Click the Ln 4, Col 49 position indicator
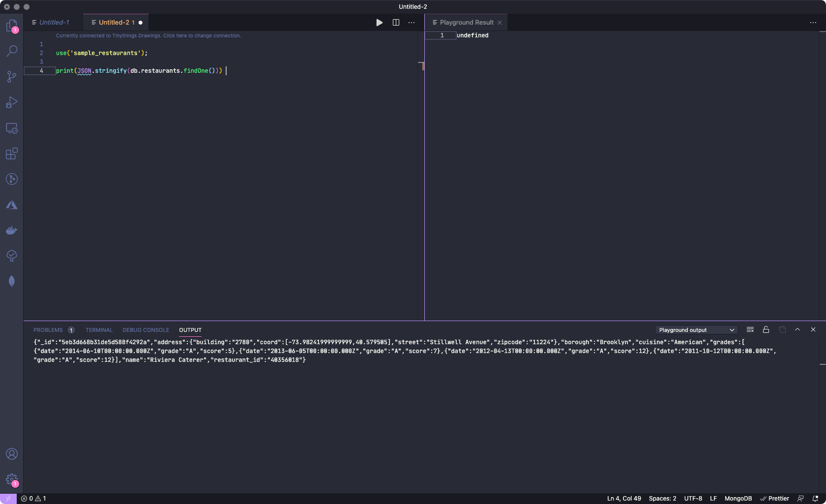Viewport: 826px width, 504px height. point(624,499)
